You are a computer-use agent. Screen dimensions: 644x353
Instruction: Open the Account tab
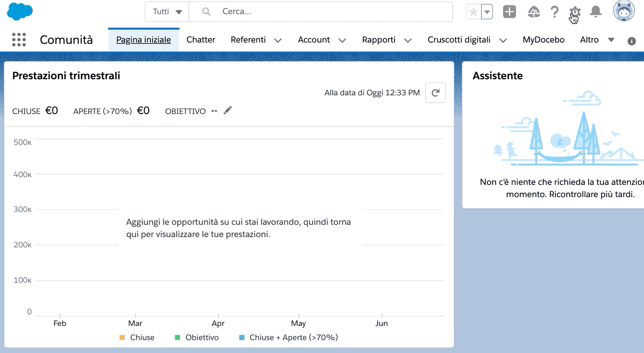313,40
